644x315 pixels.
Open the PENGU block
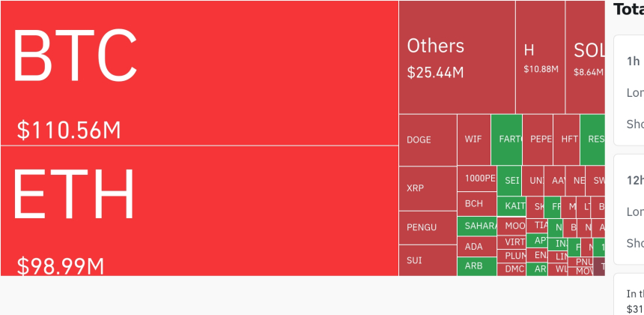point(428,227)
